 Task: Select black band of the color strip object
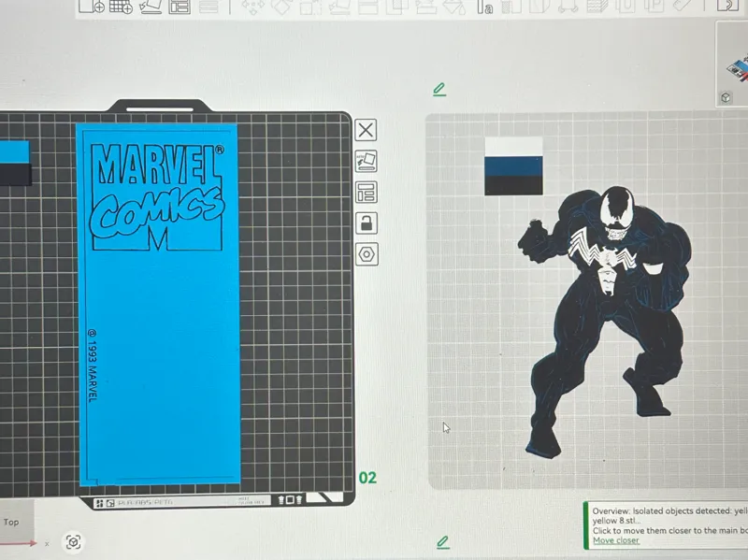click(x=513, y=185)
